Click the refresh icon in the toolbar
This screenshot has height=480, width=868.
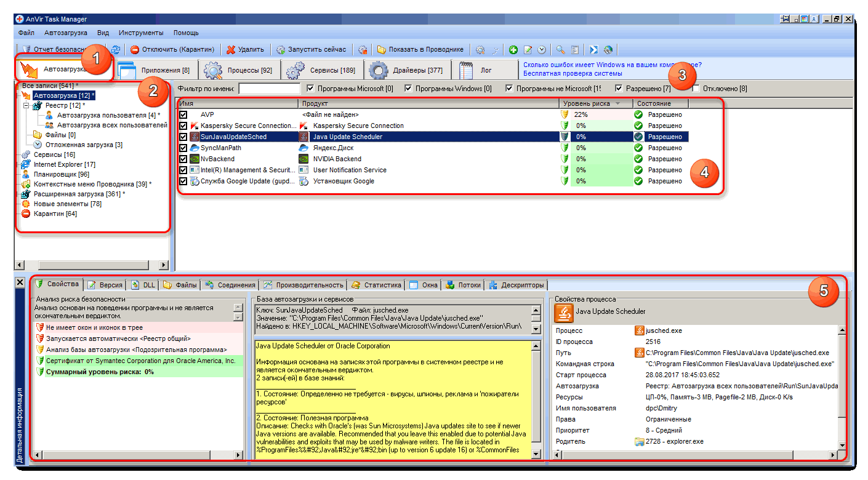point(116,50)
